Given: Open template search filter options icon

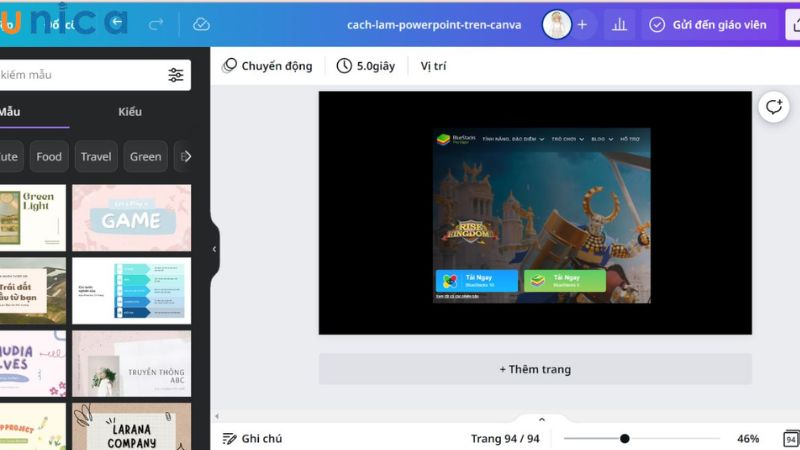Looking at the screenshot, I should click(176, 75).
